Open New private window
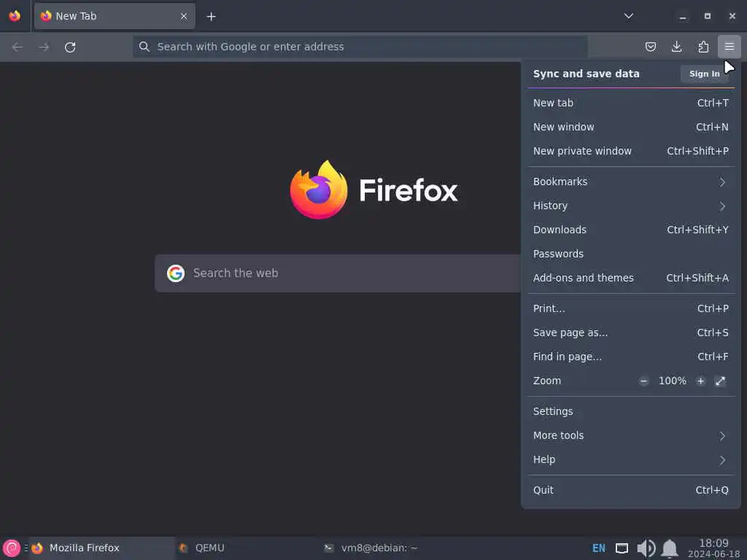747x560 pixels. pyautogui.click(x=631, y=151)
